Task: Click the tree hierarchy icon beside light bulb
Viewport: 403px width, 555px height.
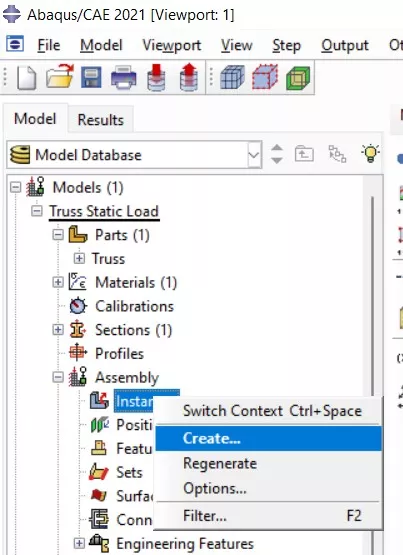Action: 337,154
